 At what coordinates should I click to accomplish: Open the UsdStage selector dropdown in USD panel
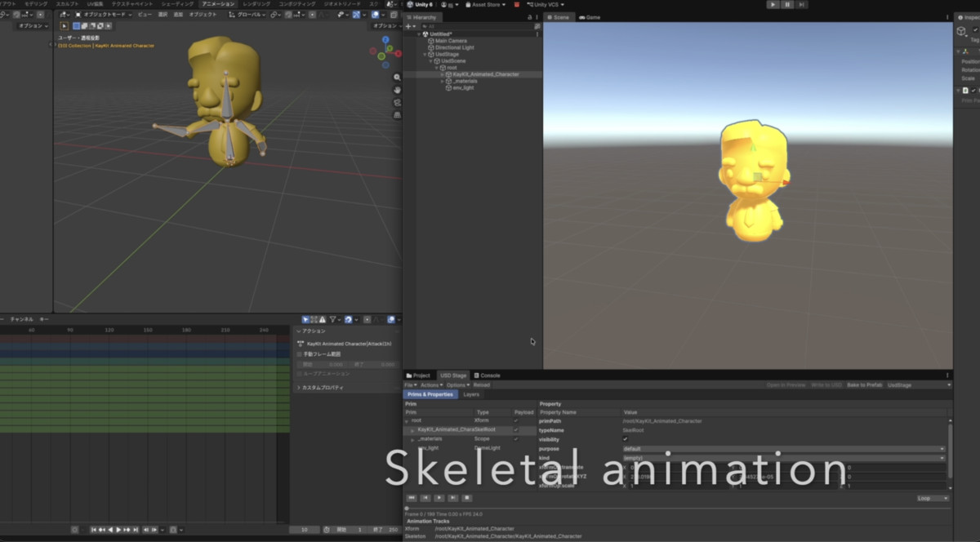pos(919,384)
